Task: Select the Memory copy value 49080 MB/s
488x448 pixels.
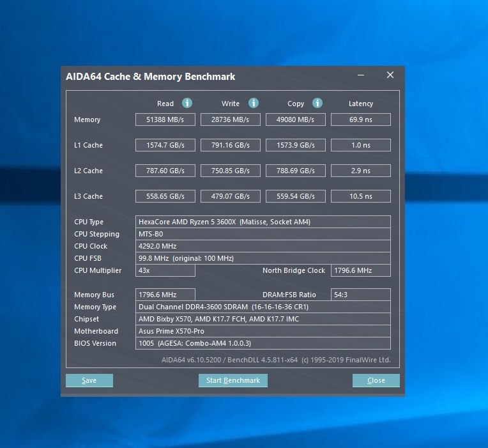Action: tap(295, 120)
